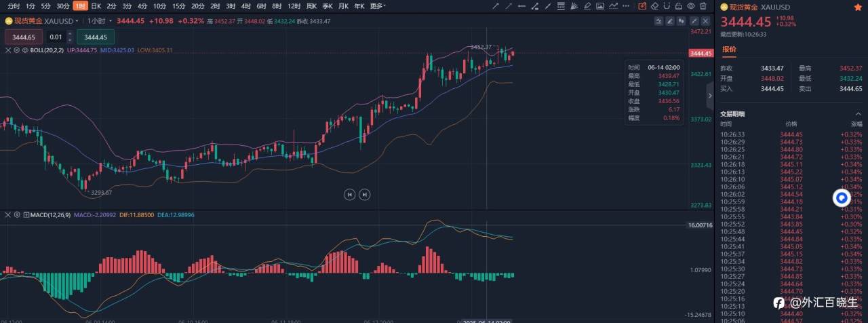
Task: Step chart forward with next playback button
Action: pos(364,194)
